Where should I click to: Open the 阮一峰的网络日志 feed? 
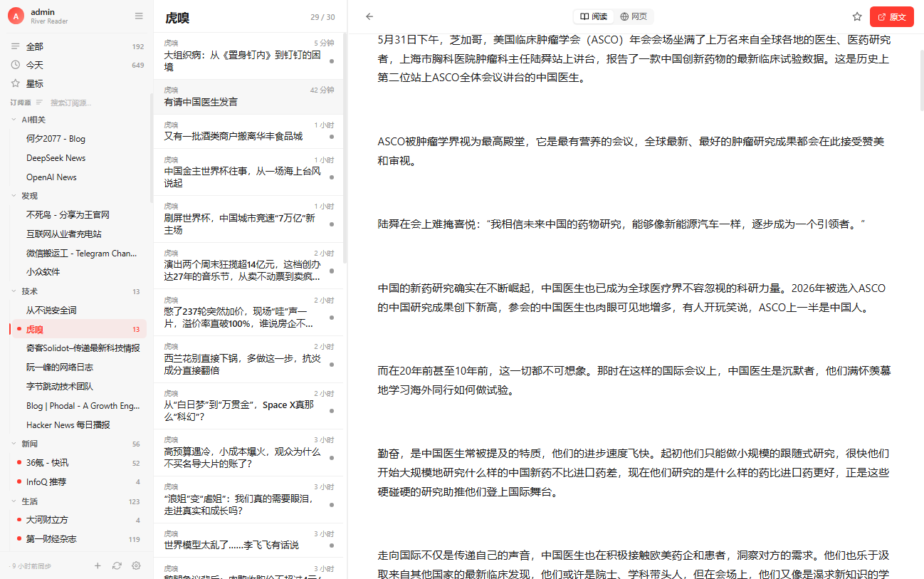[77, 367]
